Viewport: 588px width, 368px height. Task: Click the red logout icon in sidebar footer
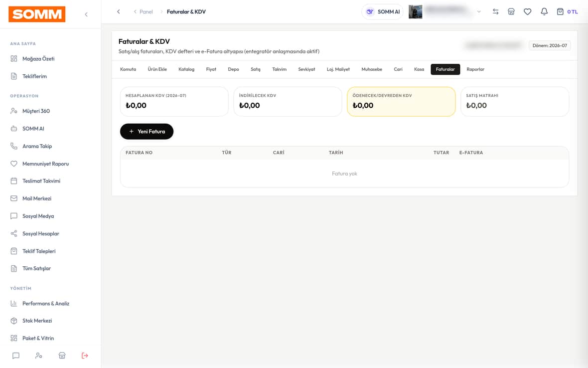point(85,356)
